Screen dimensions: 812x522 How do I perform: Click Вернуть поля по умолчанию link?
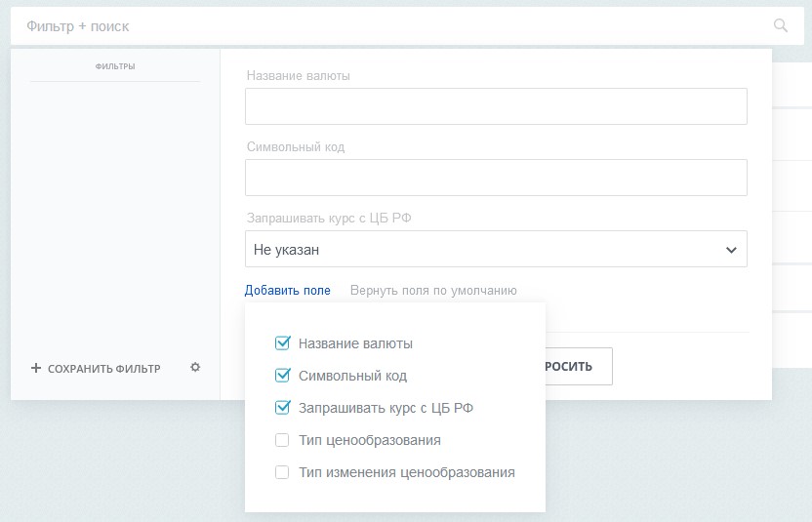(433, 291)
